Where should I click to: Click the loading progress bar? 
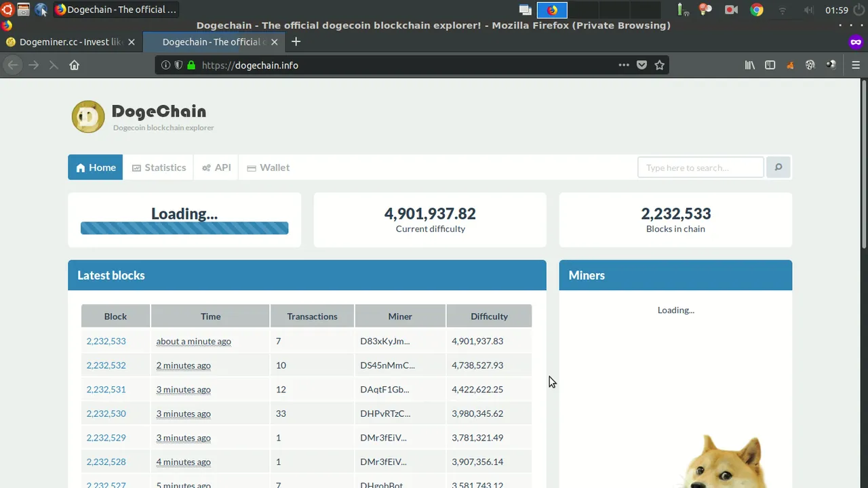184,228
